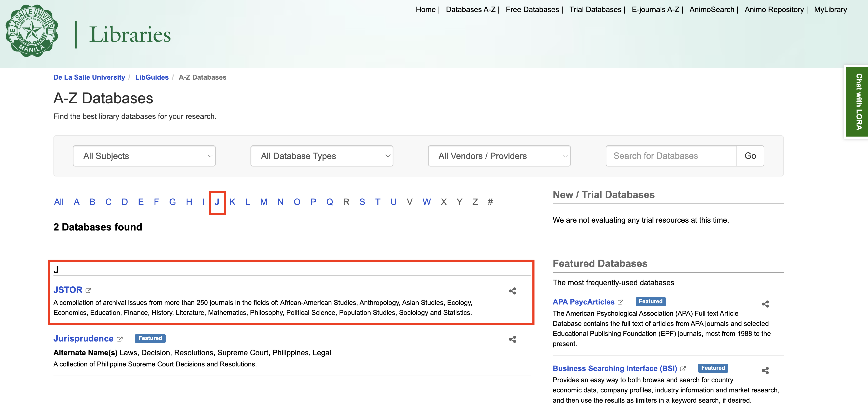Image resolution: width=868 pixels, height=408 pixels.
Task: Open E-journals A-Z navigation link
Action: (x=655, y=9)
